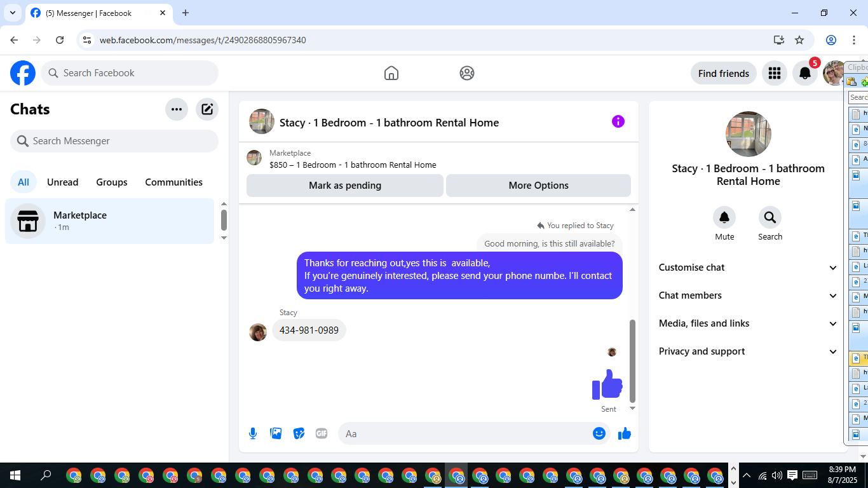Show hidden system tray icons chevron

[747, 475]
